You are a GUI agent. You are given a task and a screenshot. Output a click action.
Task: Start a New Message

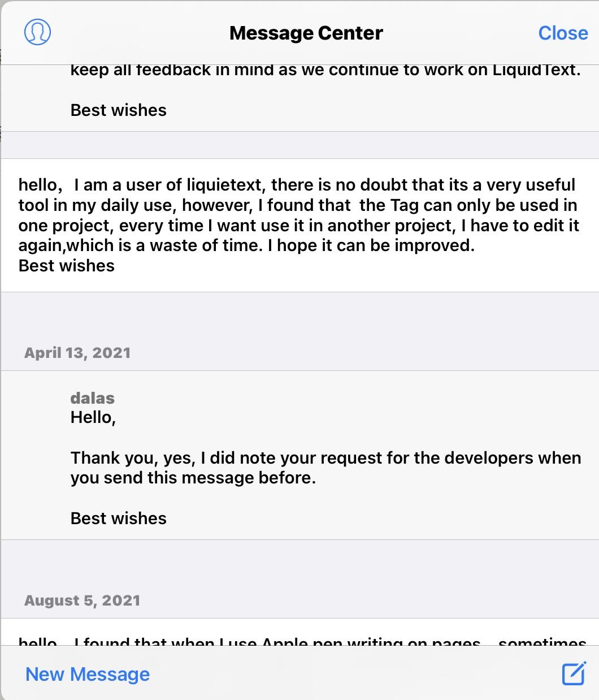(x=88, y=674)
